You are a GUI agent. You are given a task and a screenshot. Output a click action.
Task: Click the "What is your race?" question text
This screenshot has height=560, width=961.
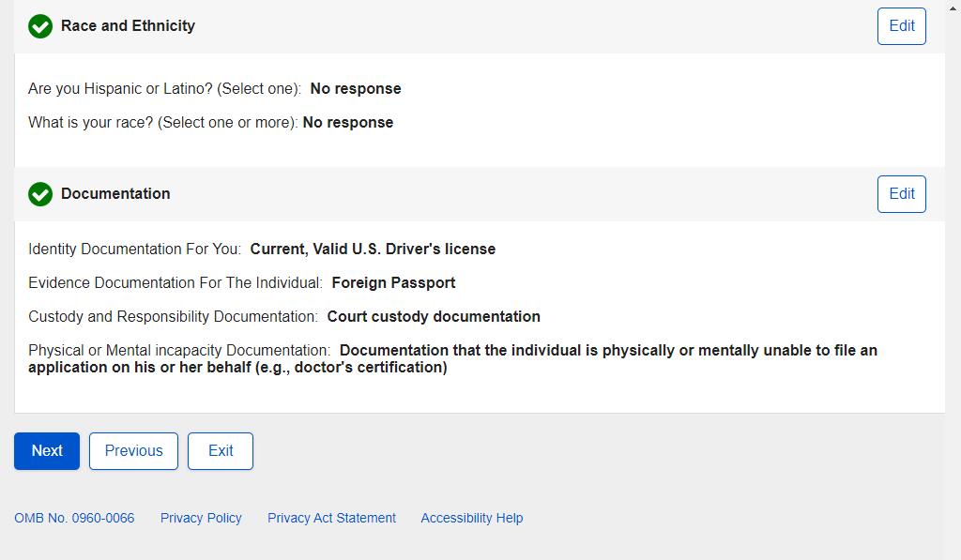[x=162, y=123]
